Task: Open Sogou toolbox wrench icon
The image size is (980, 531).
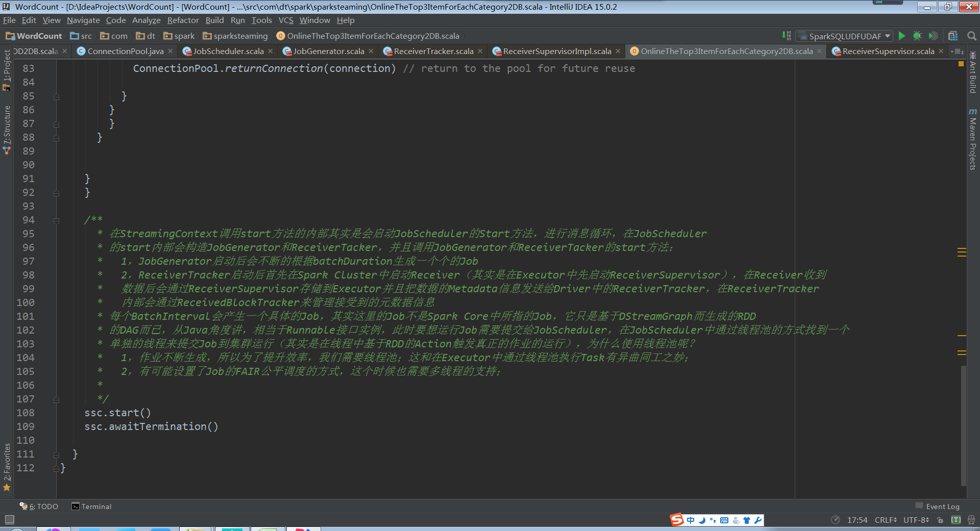Action: tap(758, 520)
